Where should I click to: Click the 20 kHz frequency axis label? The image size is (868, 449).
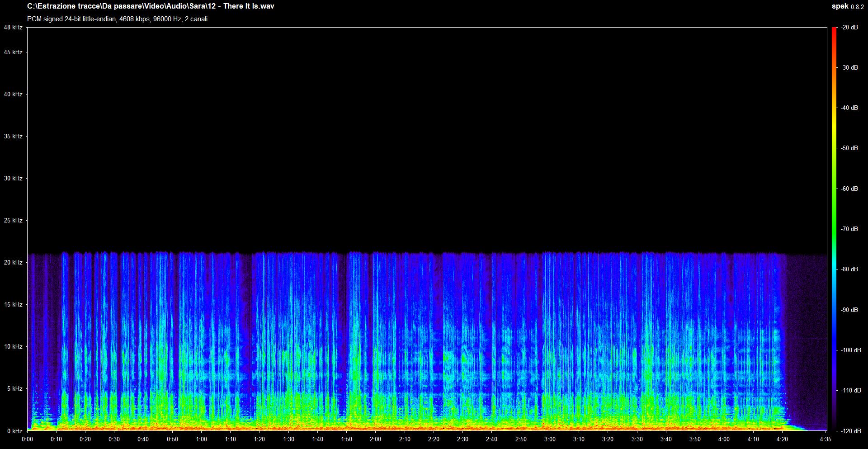tap(13, 263)
